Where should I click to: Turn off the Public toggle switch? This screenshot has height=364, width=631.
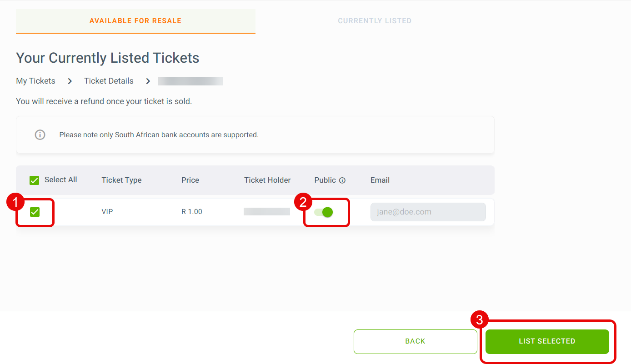click(324, 212)
